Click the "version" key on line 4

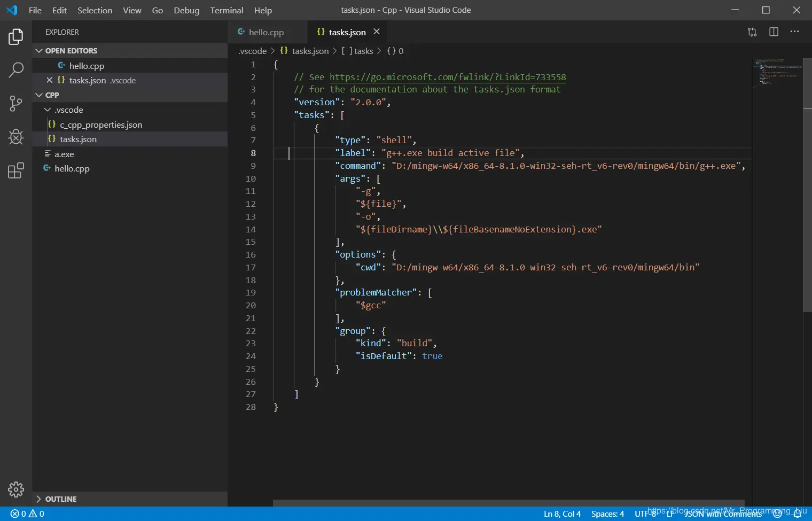tap(317, 102)
